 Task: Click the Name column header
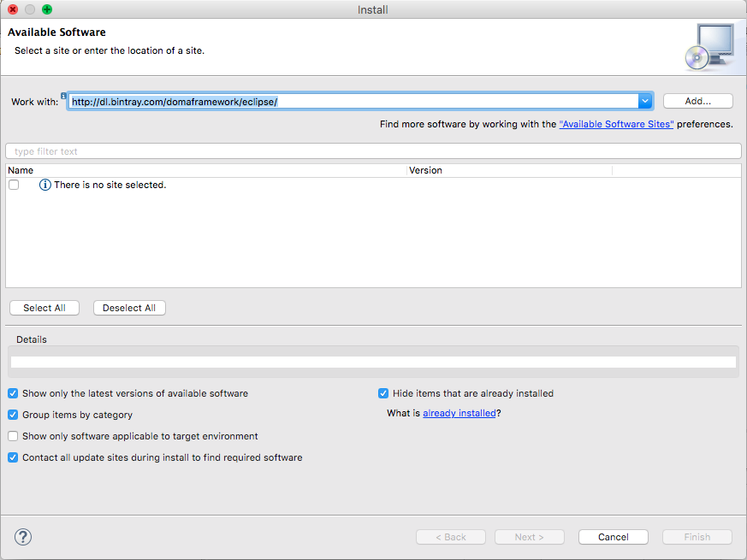(x=206, y=170)
